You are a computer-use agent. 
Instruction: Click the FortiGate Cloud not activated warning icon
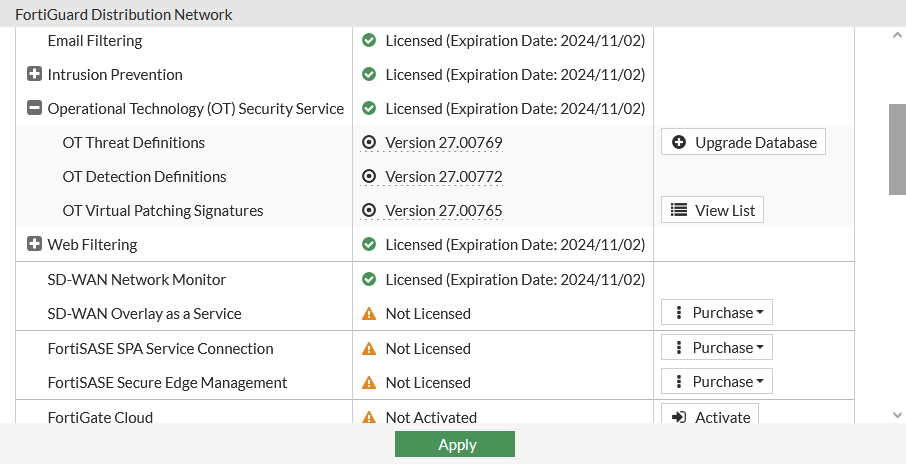369,417
